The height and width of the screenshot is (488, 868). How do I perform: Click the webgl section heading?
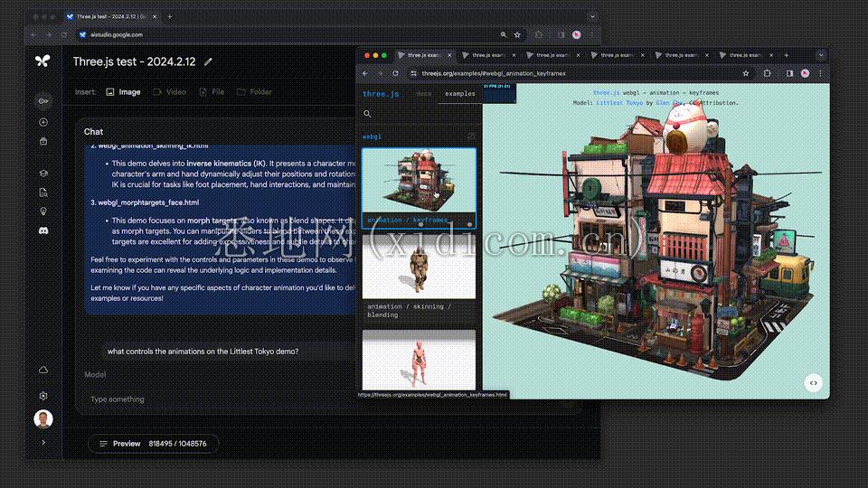tap(372, 136)
